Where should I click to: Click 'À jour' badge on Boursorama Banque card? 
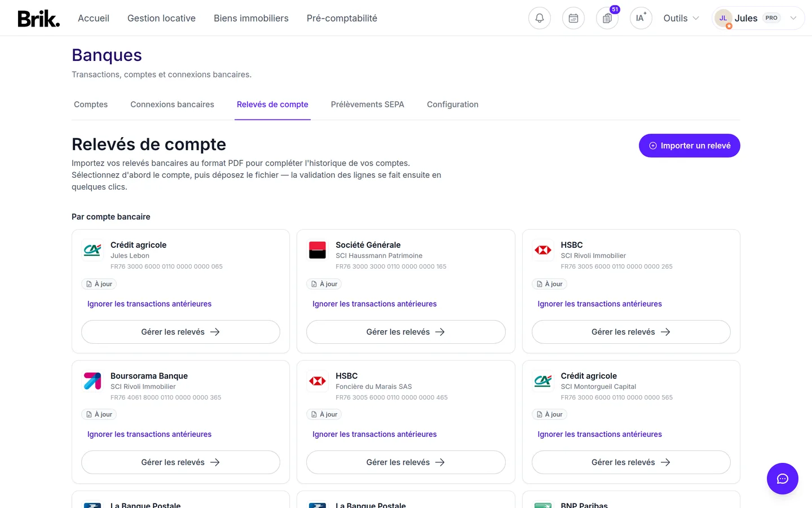coord(99,414)
